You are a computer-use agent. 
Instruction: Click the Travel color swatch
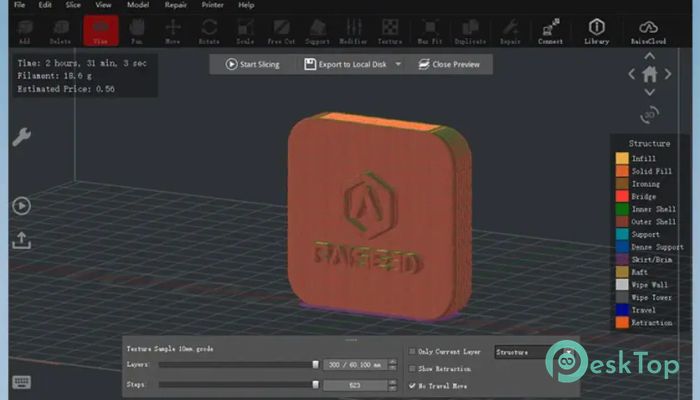(622, 309)
